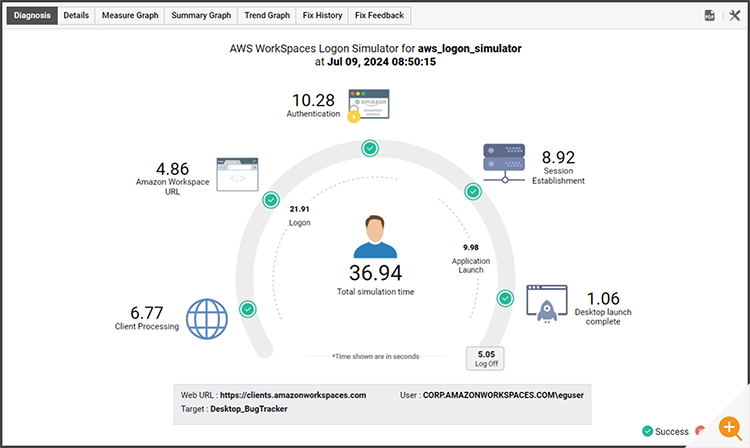The width and height of the screenshot is (750, 448).
Task: Click the Desktop launch complete green checkmark
Action: click(505, 298)
